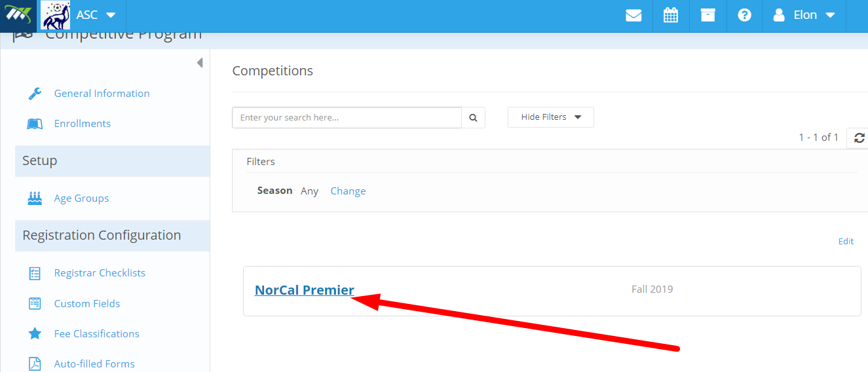Click Change next to Season filter
868x372 pixels.
(348, 191)
